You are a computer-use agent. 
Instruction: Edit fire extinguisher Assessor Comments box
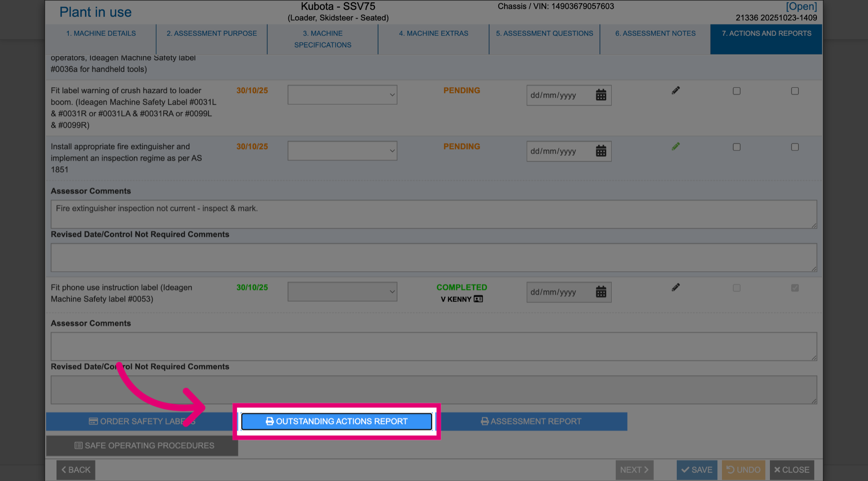point(434,214)
